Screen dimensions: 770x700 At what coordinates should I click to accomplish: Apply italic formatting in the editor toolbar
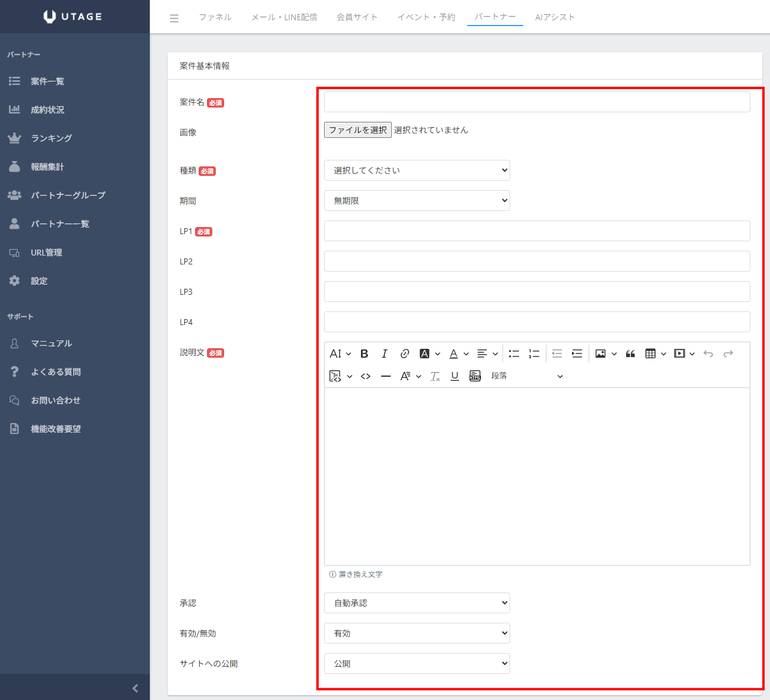coord(384,354)
